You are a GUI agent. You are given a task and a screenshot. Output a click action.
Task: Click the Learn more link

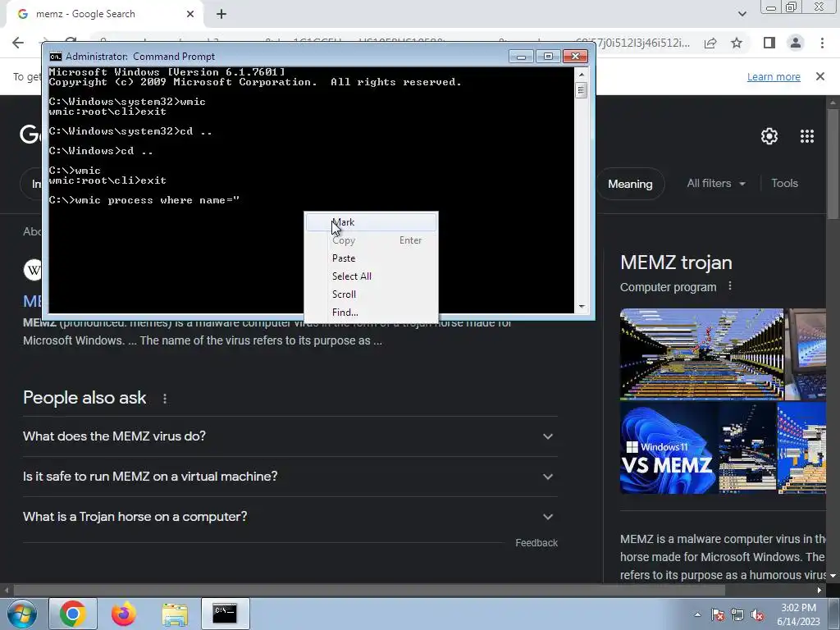774,76
